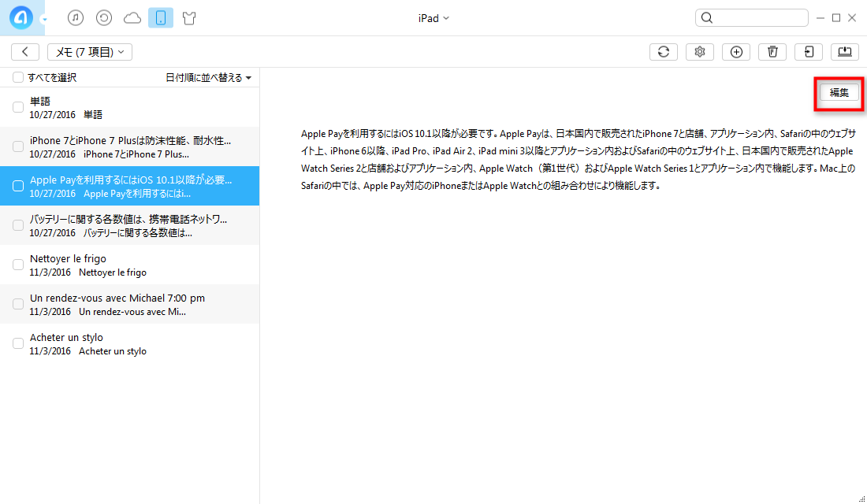The width and height of the screenshot is (867, 504).
Task: Minimize the AnyTrans window
Action: point(820,18)
